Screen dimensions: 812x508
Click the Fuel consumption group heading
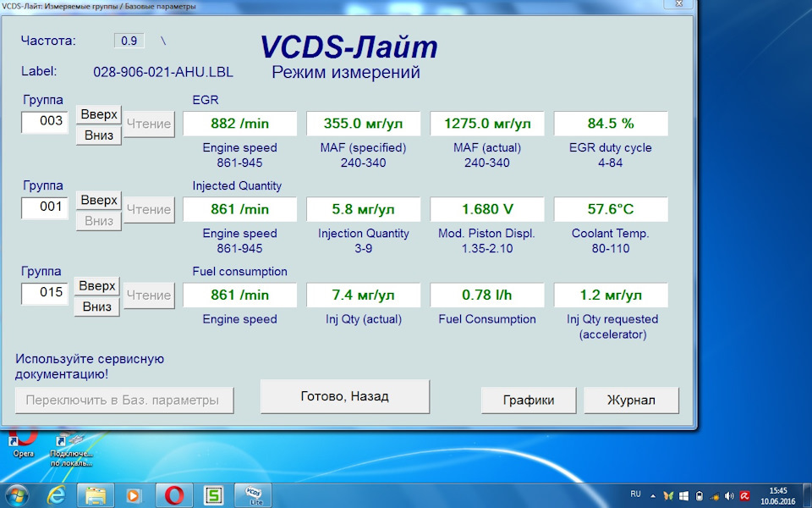point(239,272)
